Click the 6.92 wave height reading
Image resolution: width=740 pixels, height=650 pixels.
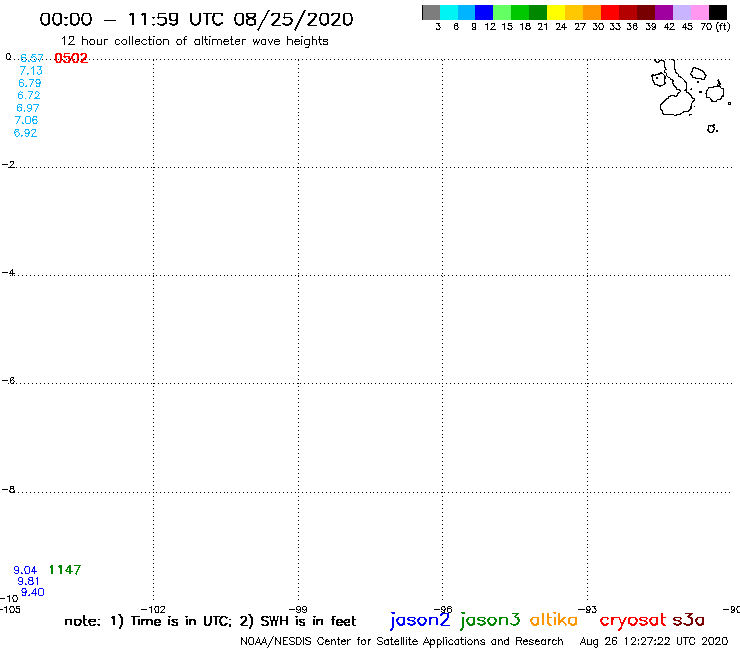[x=25, y=133]
